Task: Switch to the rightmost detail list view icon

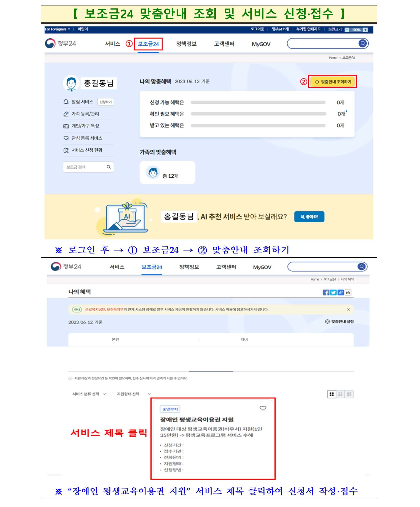Action: coord(349,394)
